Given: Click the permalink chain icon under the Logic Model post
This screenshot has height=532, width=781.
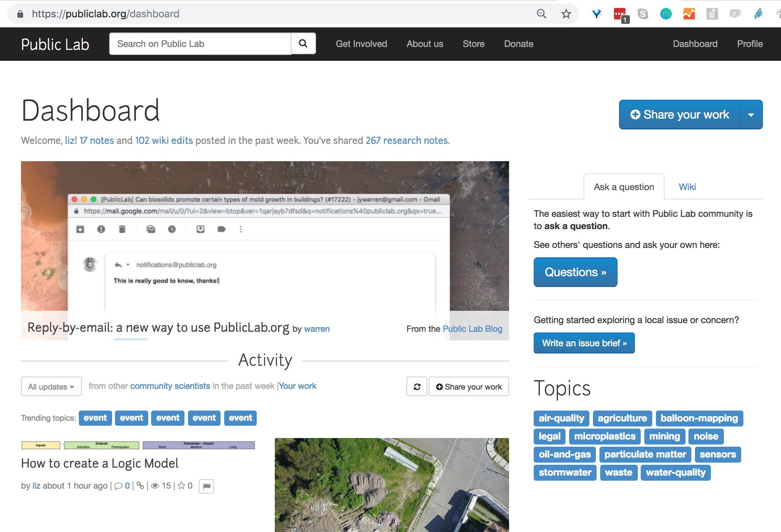Looking at the screenshot, I should tap(141, 486).
